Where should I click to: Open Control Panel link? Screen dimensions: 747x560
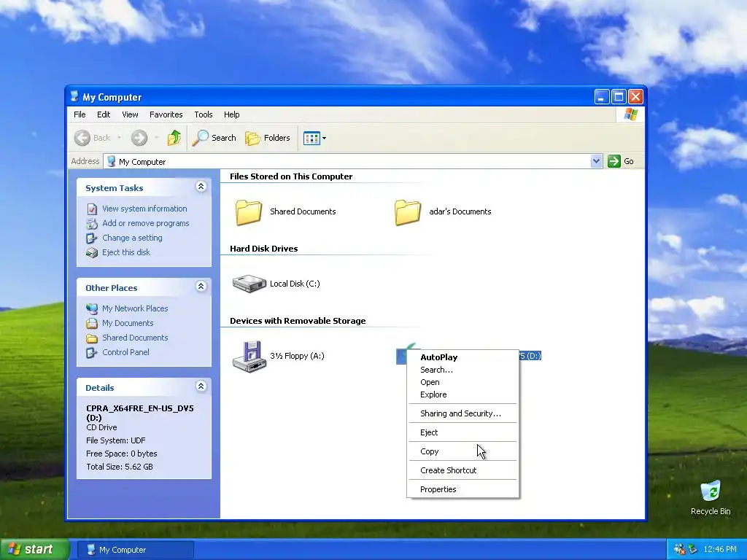tap(125, 352)
